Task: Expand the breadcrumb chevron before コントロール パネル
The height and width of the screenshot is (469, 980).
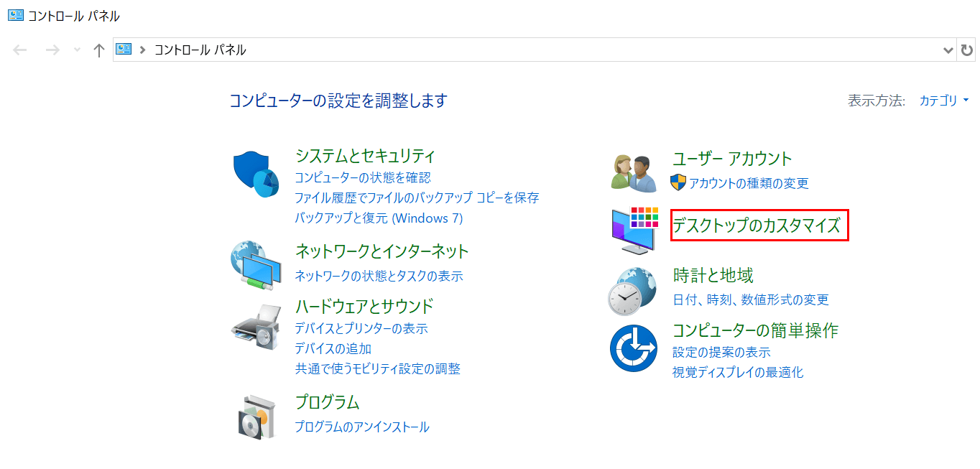Action: tap(142, 50)
